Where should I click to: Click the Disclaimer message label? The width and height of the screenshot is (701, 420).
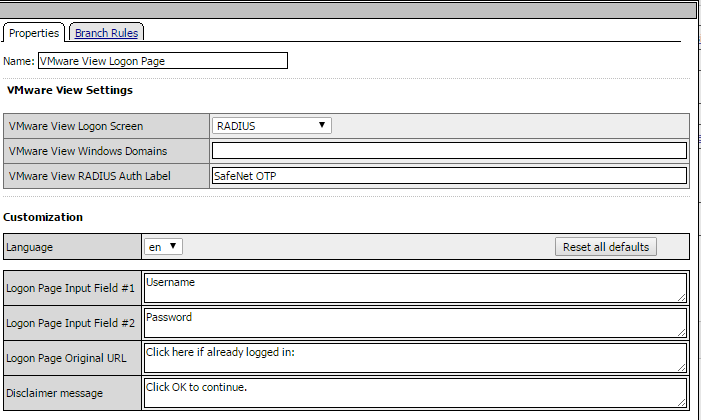55,393
